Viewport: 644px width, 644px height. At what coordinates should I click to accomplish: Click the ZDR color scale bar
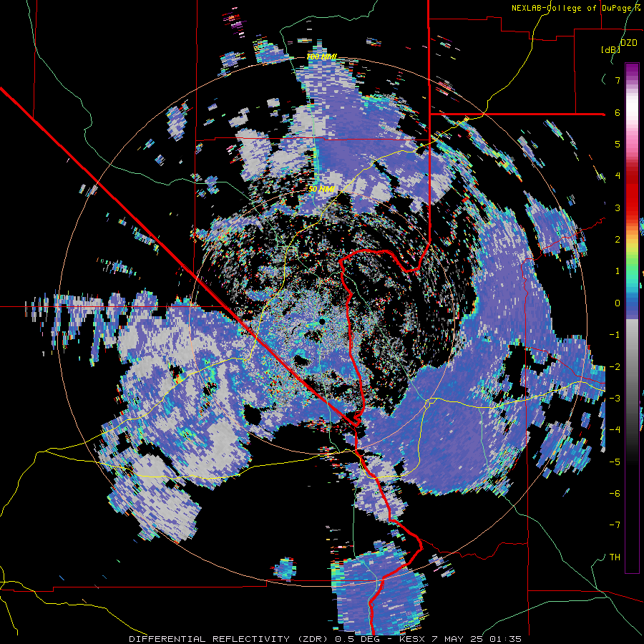[632, 318]
